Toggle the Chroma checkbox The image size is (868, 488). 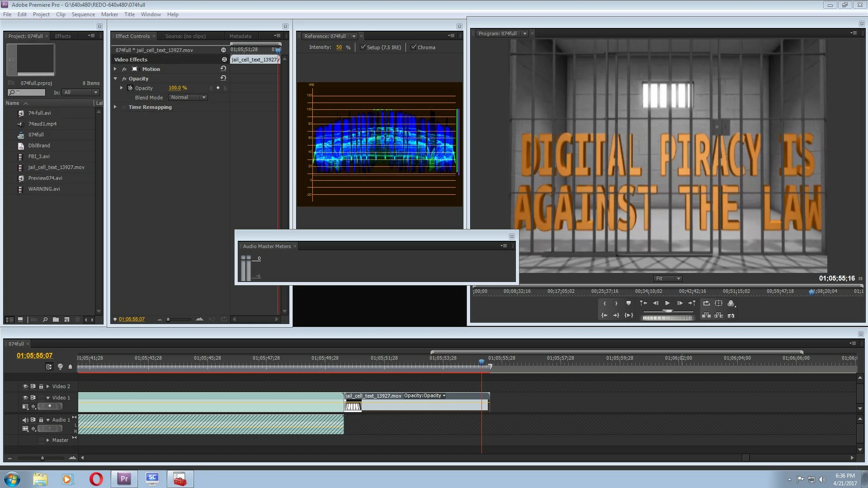413,47
